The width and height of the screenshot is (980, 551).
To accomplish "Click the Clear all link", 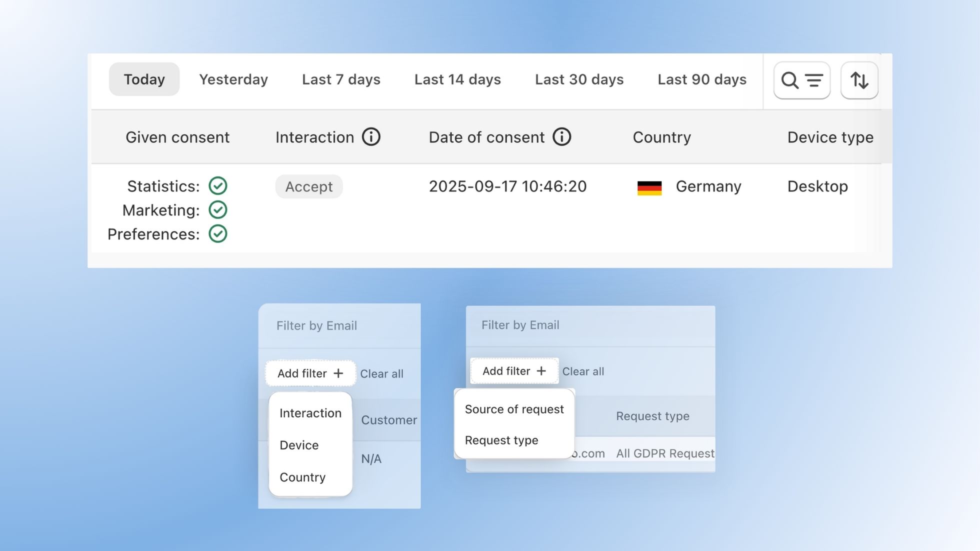I will 382,373.
